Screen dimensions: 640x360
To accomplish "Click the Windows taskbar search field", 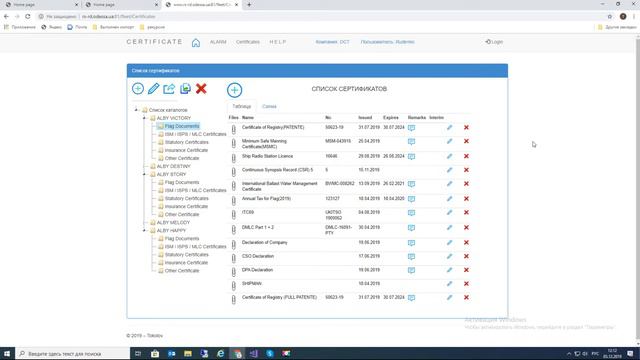I will coord(73,353).
